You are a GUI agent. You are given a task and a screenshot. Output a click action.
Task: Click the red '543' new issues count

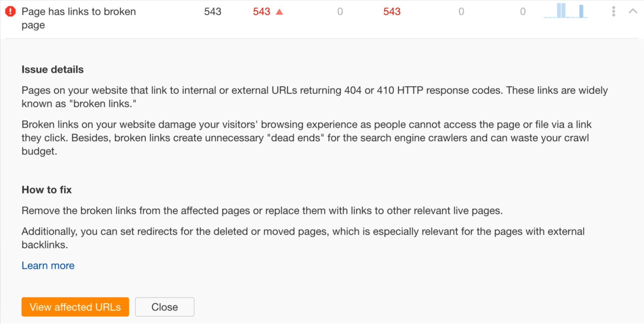tap(262, 11)
